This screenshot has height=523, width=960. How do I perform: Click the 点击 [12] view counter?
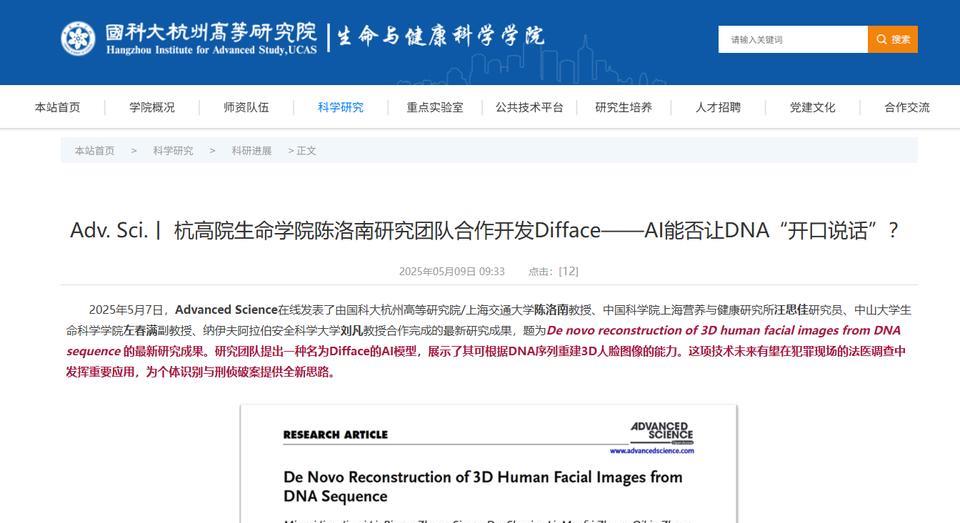[553, 271]
